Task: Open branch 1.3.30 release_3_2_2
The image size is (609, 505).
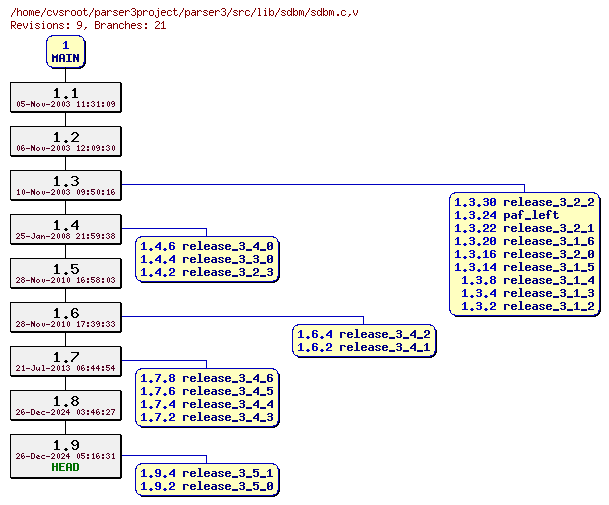Action: click(524, 202)
